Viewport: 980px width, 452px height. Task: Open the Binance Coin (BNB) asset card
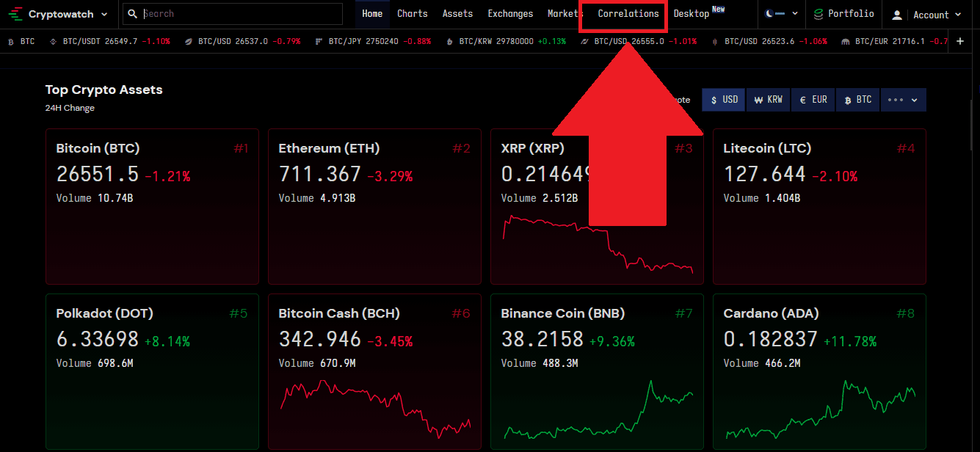(597, 371)
